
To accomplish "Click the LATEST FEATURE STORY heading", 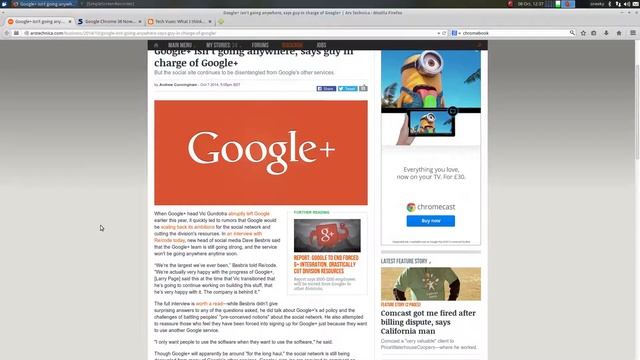I will click(x=404, y=261).
